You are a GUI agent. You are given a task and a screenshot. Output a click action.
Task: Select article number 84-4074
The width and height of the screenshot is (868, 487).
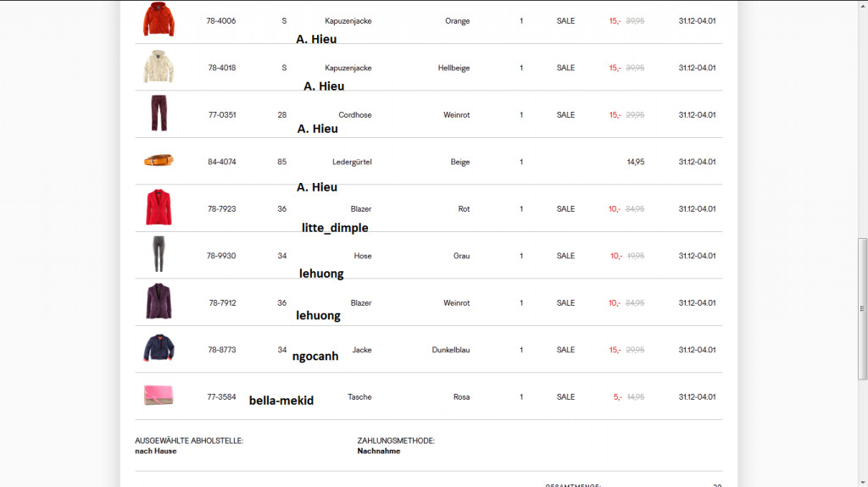221,162
